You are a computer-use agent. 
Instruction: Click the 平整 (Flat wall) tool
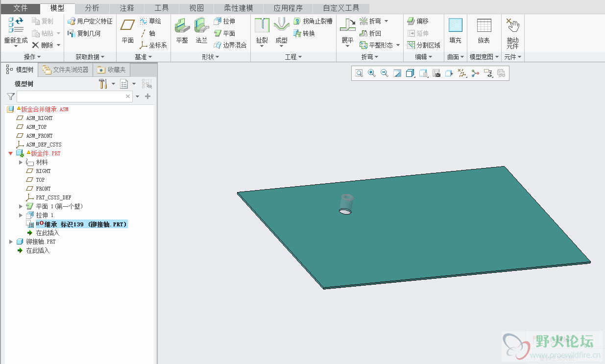tap(182, 31)
